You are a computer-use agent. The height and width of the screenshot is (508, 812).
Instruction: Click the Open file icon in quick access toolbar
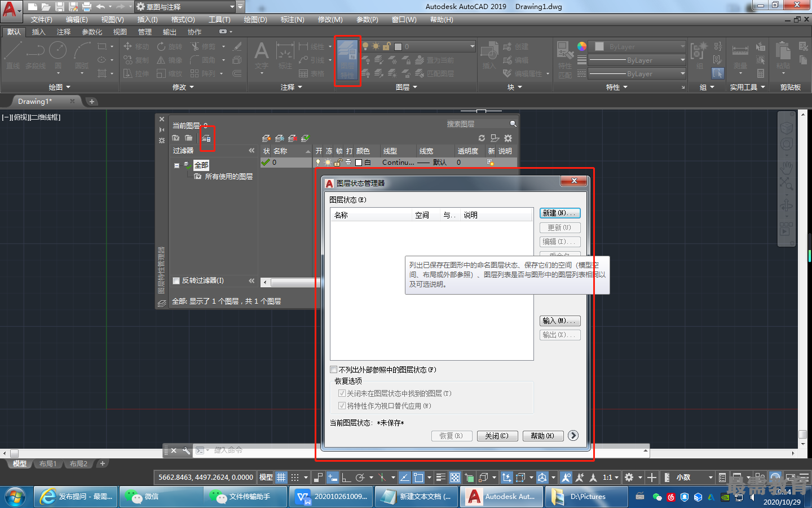(46, 7)
